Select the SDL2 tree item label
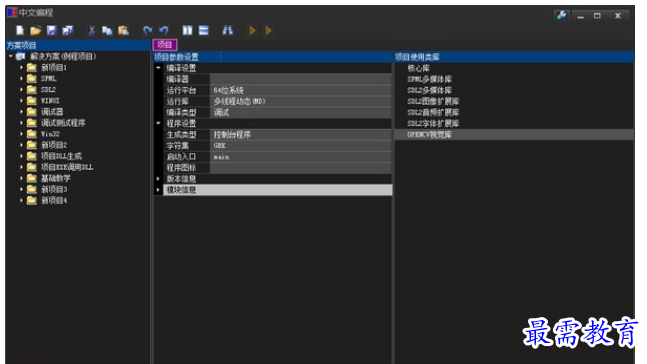This screenshot has height=364, width=647. click(x=48, y=90)
